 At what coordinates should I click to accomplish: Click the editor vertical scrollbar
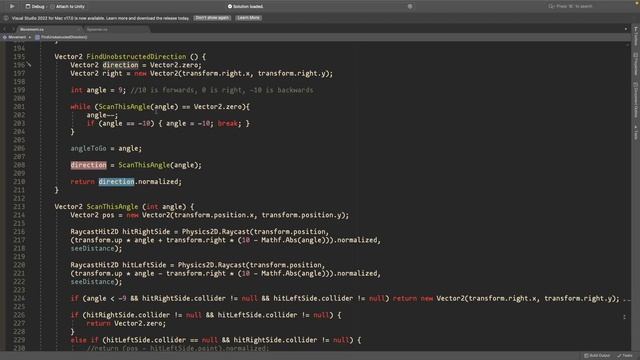click(627, 196)
